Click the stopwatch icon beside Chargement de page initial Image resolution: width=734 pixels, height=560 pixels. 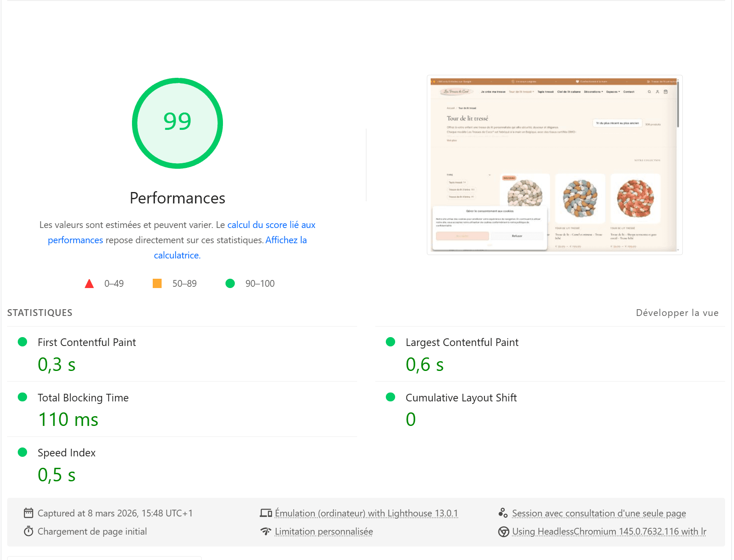click(x=28, y=531)
